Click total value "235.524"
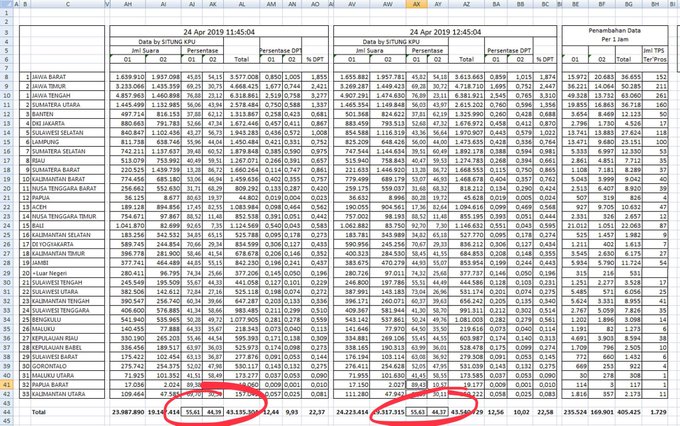The width and height of the screenshot is (680, 426). [x=576, y=412]
